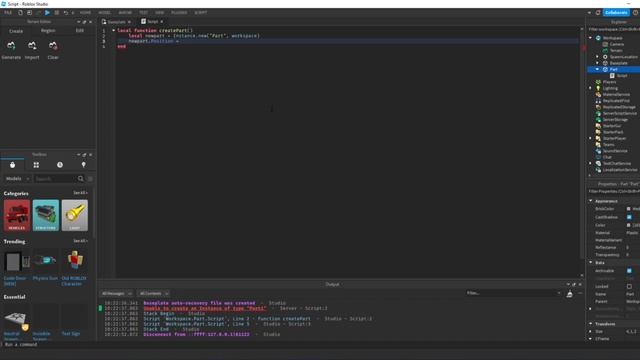This screenshot has width=640, height=360.
Task: Select Workspace in Explorer
Action: [613, 38]
